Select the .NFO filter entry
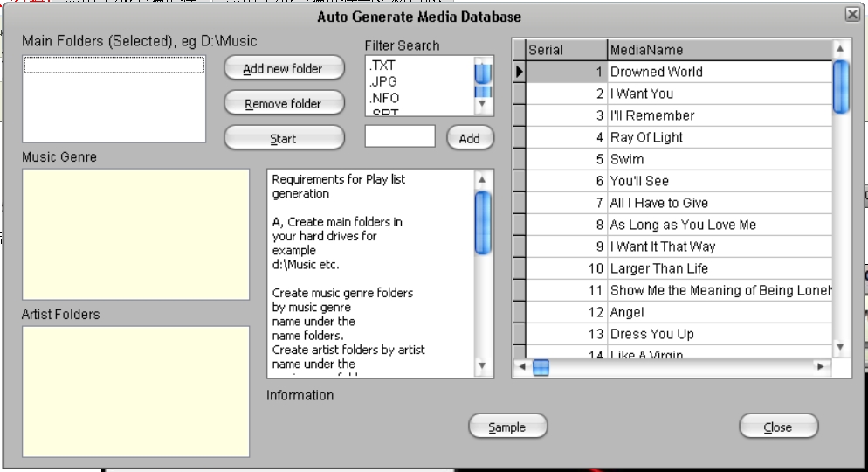The height and width of the screenshot is (472, 868). 384,98
